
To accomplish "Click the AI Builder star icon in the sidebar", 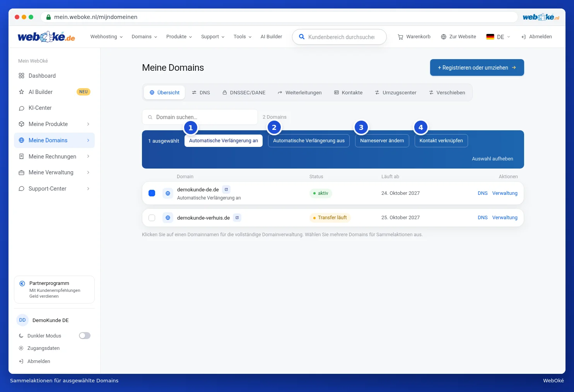I will click(21, 92).
